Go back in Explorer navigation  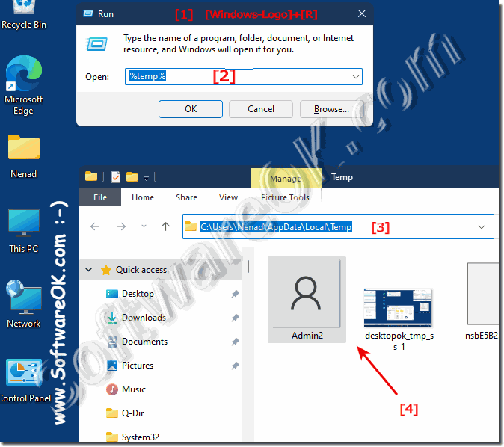tap(95, 226)
